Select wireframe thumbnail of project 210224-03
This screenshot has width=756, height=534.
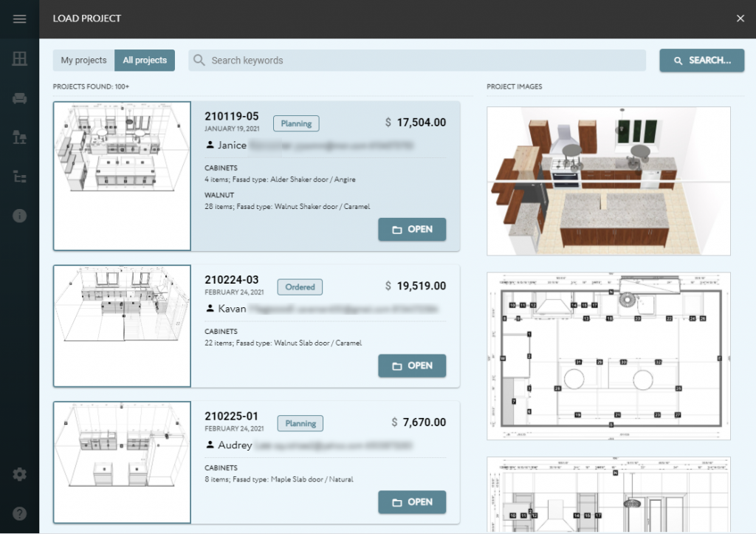(122, 326)
